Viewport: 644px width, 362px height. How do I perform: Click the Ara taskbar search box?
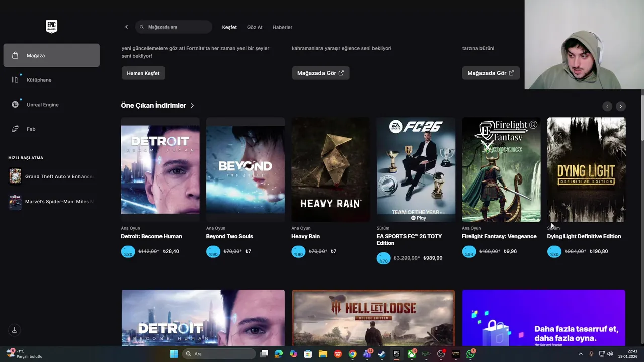click(219, 354)
